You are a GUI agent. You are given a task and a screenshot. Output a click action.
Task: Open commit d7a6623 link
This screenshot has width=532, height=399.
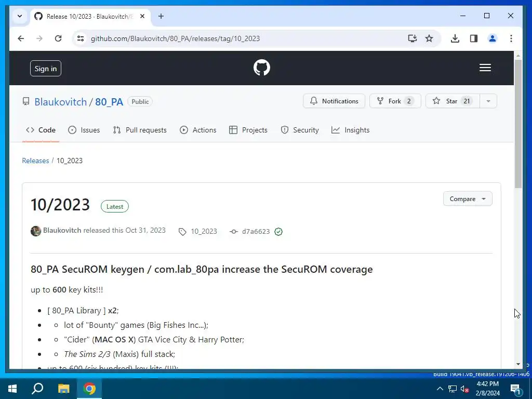pos(256,231)
